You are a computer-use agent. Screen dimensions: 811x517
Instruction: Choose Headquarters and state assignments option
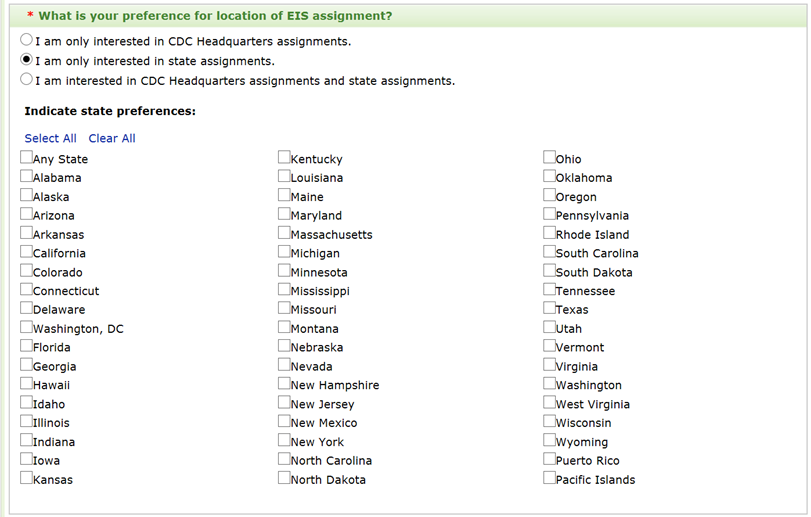(x=27, y=80)
